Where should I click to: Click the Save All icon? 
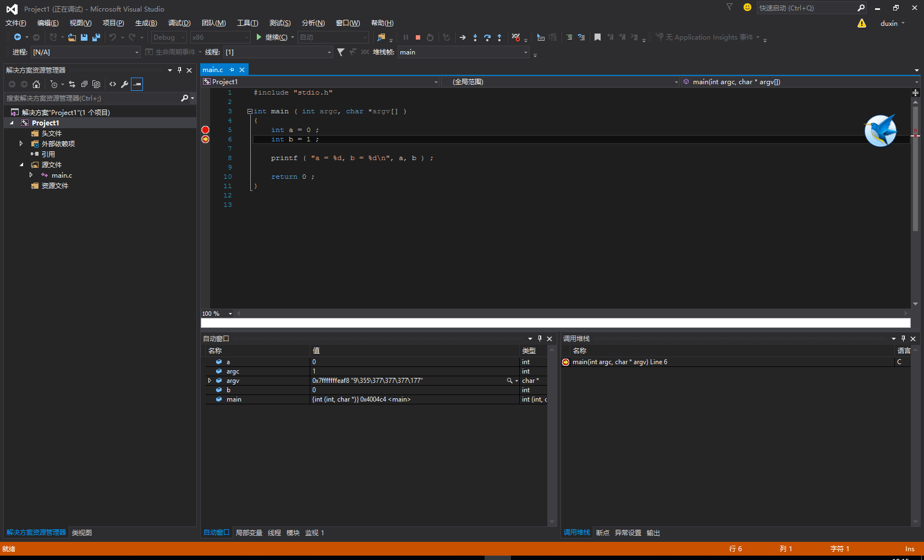pyautogui.click(x=96, y=37)
